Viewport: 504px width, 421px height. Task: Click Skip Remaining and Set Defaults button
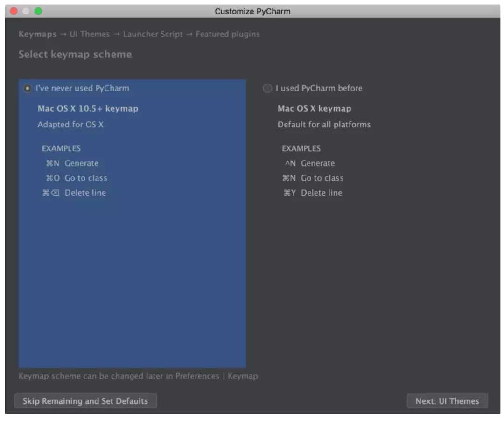85,401
